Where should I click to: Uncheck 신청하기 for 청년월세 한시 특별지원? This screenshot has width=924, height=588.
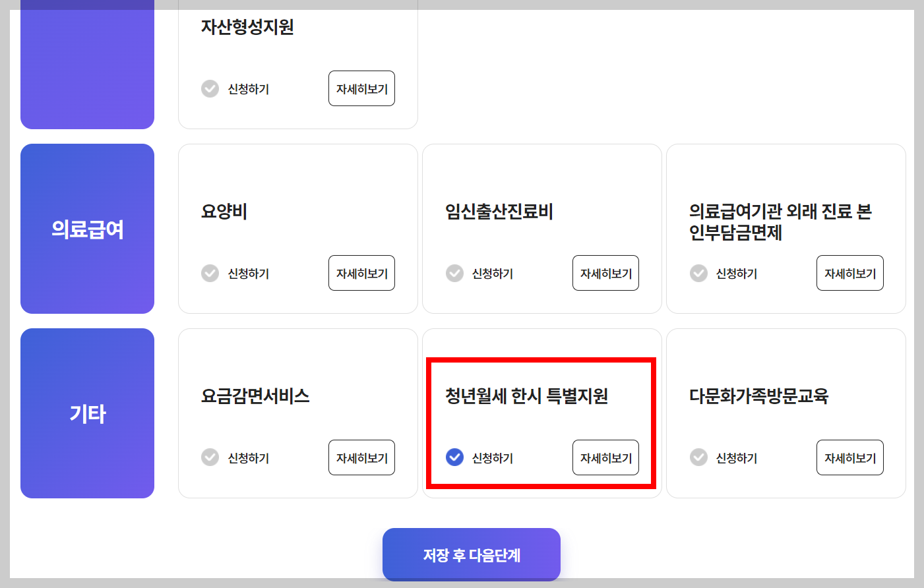pos(454,457)
